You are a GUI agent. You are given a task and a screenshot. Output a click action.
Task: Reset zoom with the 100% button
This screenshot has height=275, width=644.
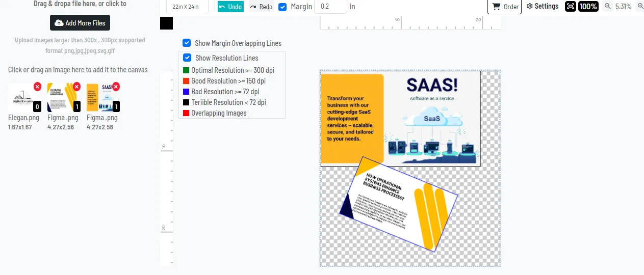pyautogui.click(x=588, y=7)
